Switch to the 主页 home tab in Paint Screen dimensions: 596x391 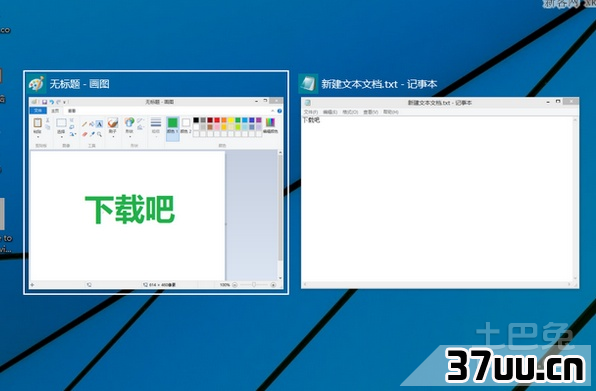pyautogui.click(x=55, y=111)
